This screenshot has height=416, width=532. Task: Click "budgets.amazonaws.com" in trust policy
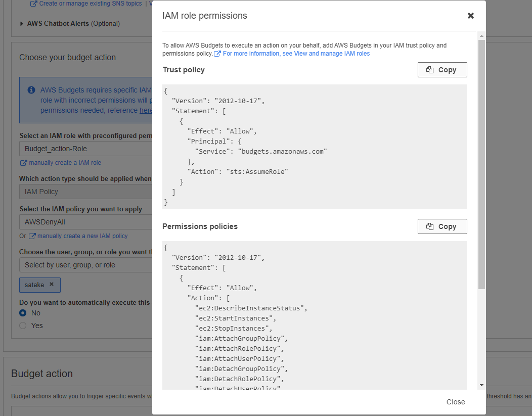282,152
